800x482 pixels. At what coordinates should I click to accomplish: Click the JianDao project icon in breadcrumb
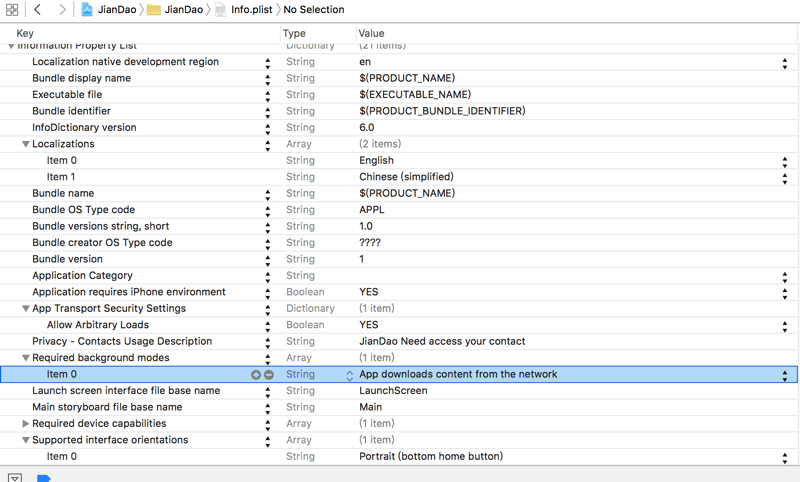point(87,10)
